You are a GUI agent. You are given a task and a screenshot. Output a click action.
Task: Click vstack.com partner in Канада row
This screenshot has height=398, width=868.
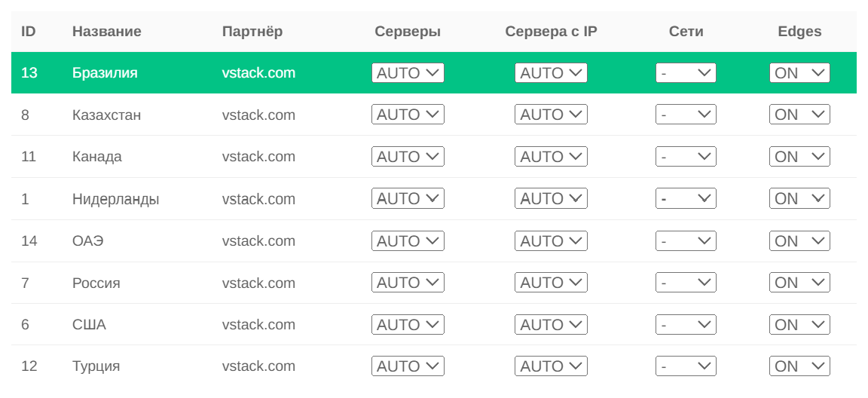click(x=258, y=157)
